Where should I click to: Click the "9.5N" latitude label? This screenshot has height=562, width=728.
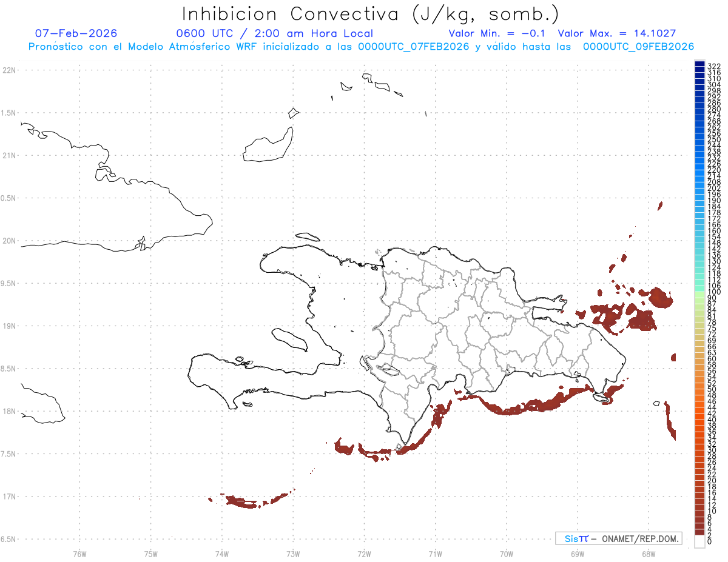coord(9,284)
